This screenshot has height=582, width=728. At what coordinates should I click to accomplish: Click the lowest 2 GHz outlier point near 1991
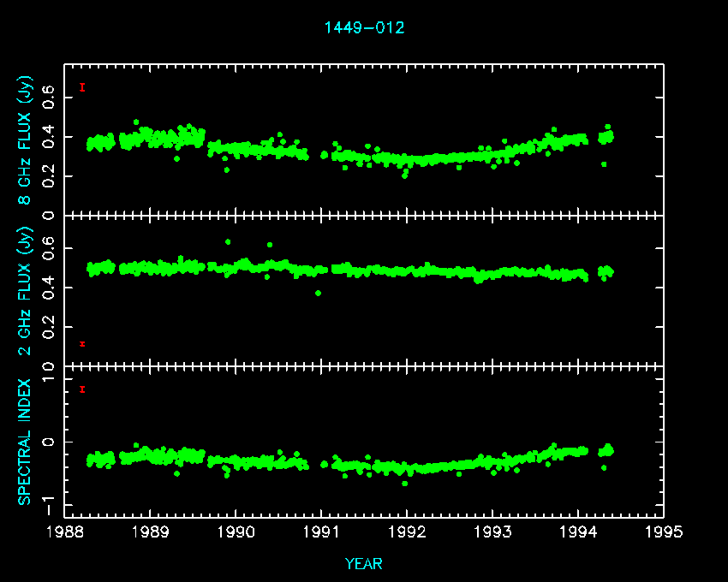coord(319,294)
